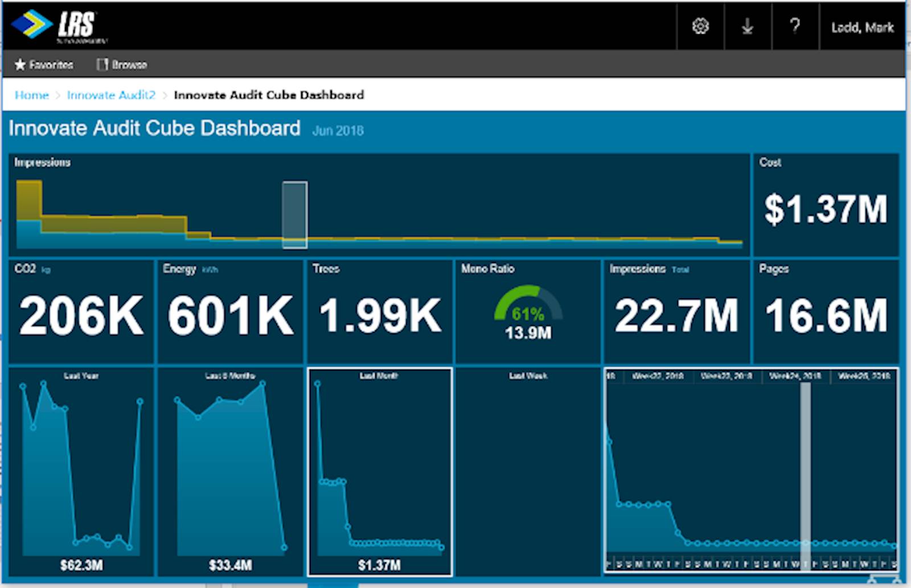Screen dimensions: 911x588
Task: Open the settings gear icon
Action: tap(700, 26)
